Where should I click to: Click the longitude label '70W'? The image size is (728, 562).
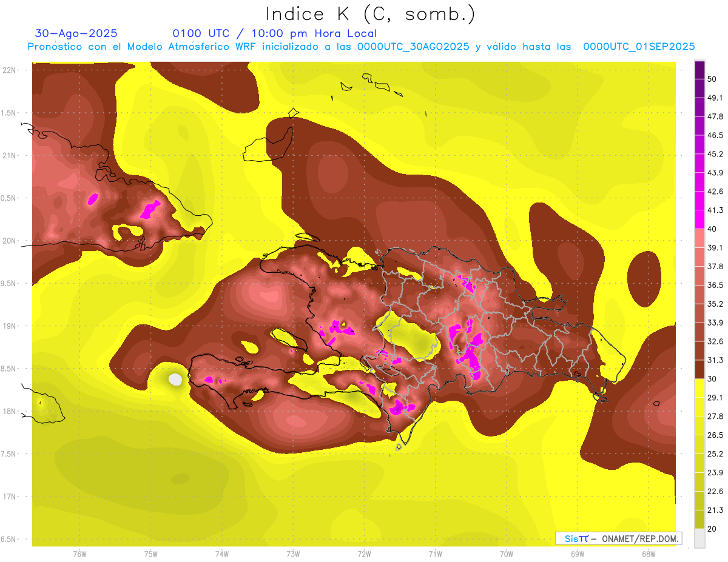pos(506,554)
